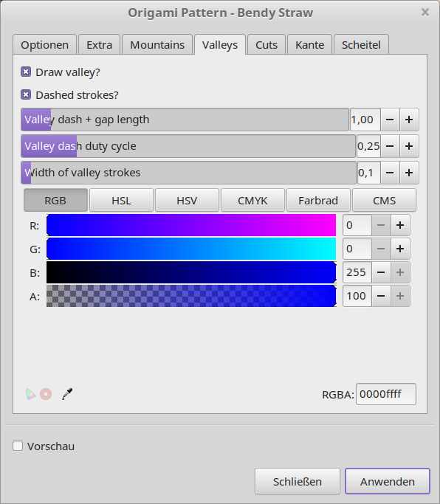Click the Schließen button

click(x=298, y=481)
